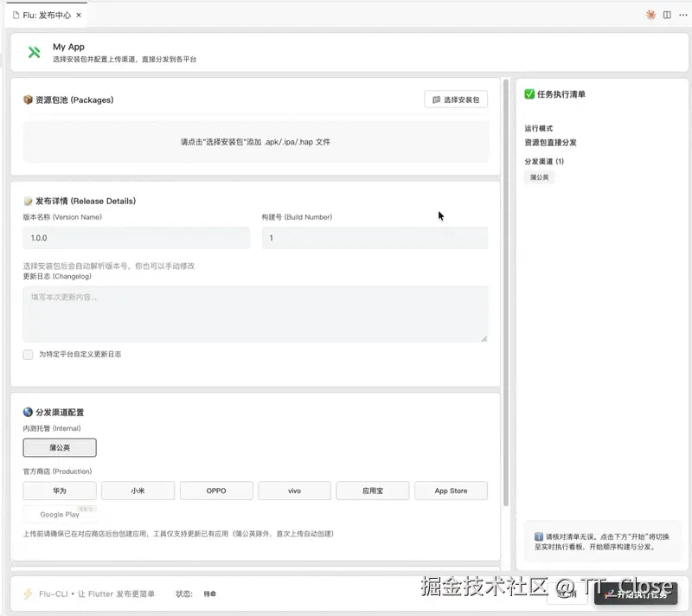
Task: Click the changelog textarea resize handle
Action: (484, 338)
